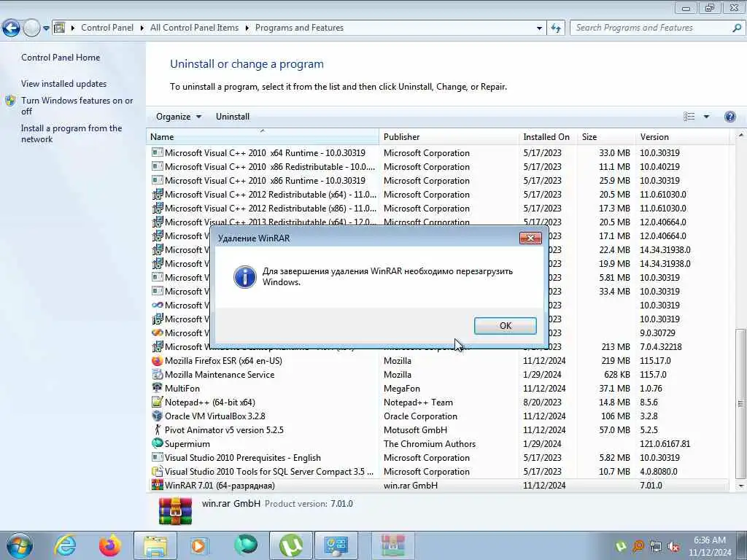Open Control Panel Home link

click(x=61, y=58)
